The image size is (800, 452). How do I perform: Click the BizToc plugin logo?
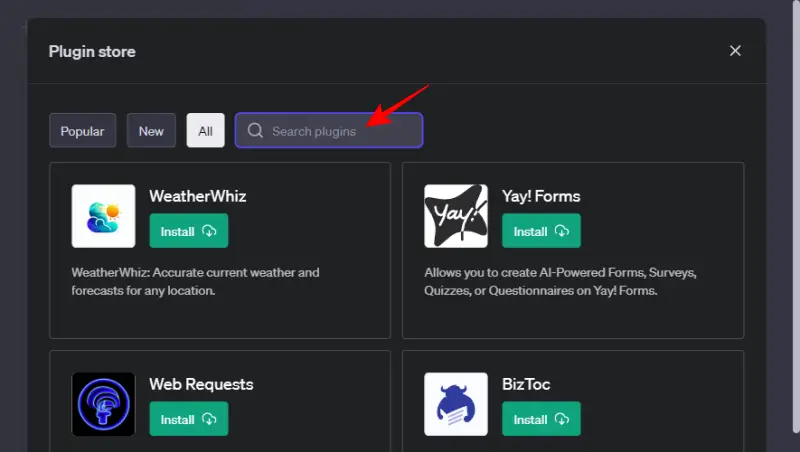click(455, 404)
